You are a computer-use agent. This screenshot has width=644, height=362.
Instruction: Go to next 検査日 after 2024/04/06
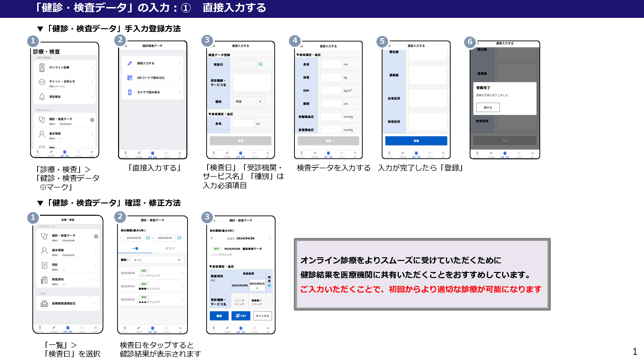270,238
